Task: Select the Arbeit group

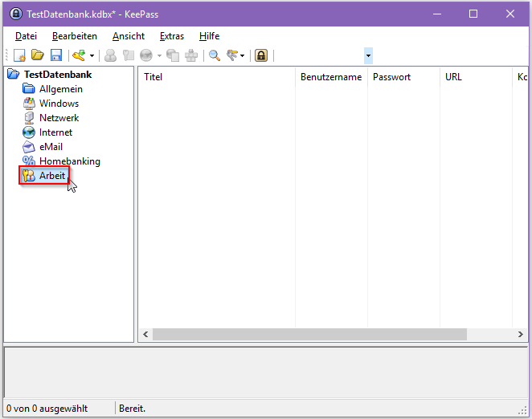Action: click(x=52, y=176)
